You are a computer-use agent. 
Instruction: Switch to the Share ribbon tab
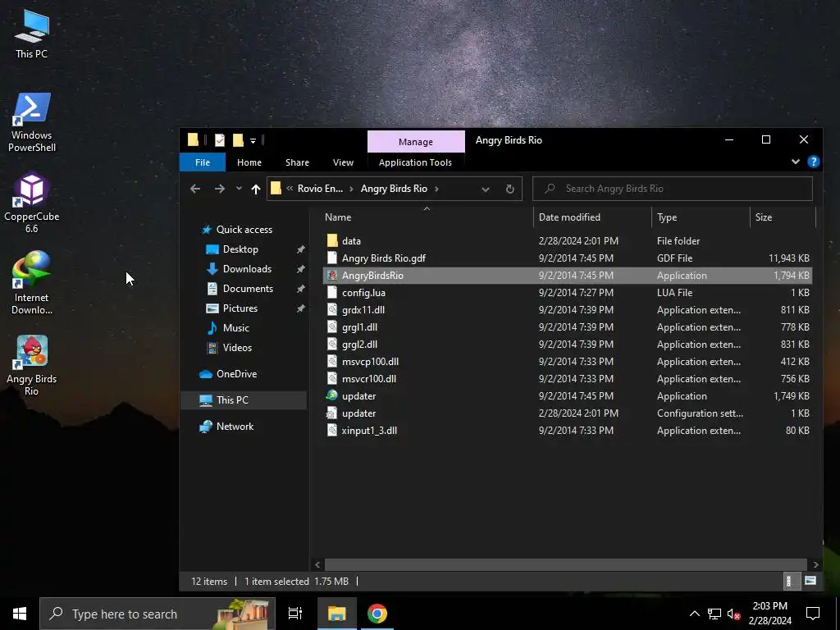297,162
